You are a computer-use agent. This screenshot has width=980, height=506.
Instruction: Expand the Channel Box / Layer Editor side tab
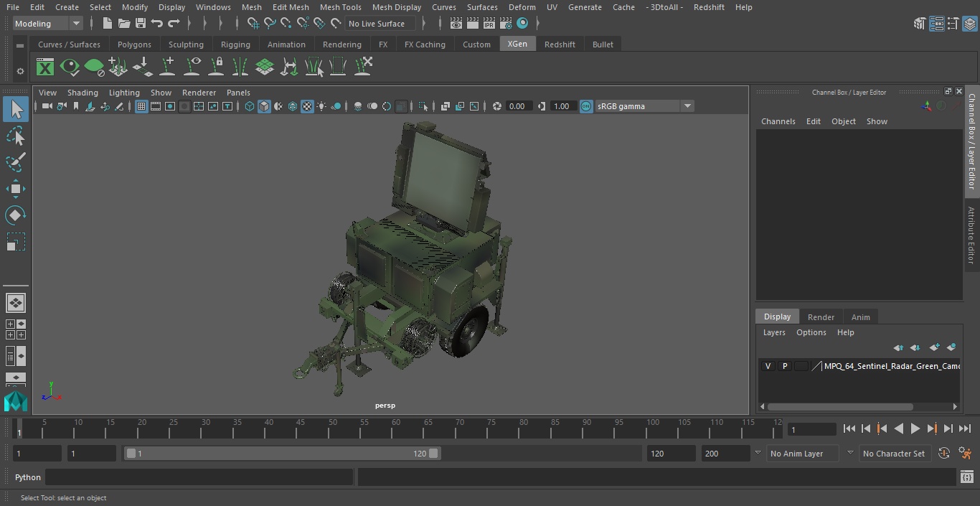pos(971,141)
